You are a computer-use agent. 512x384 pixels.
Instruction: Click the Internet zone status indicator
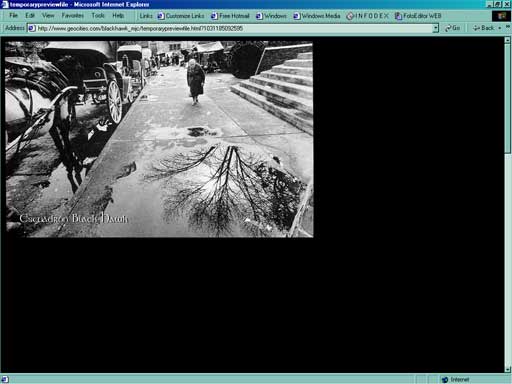click(456, 379)
